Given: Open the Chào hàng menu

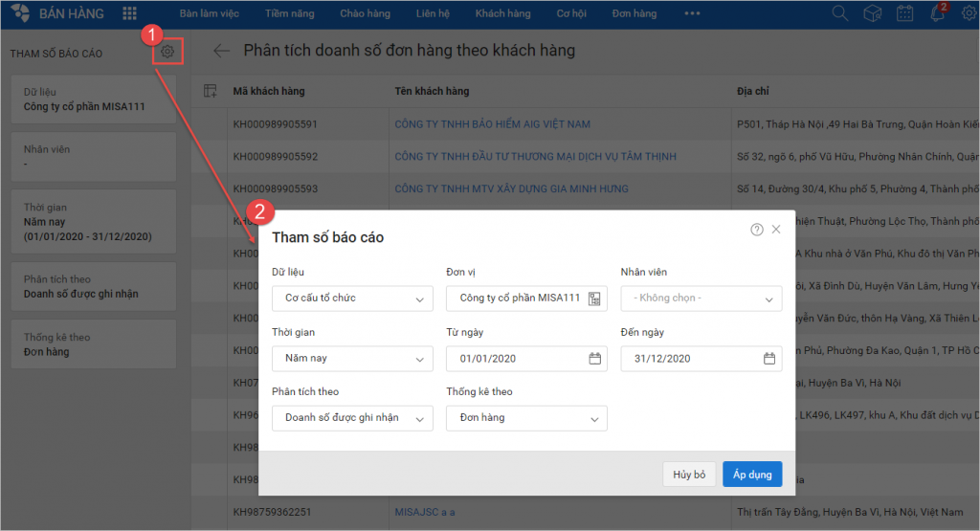Looking at the screenshot, I should tap(365, 13).
